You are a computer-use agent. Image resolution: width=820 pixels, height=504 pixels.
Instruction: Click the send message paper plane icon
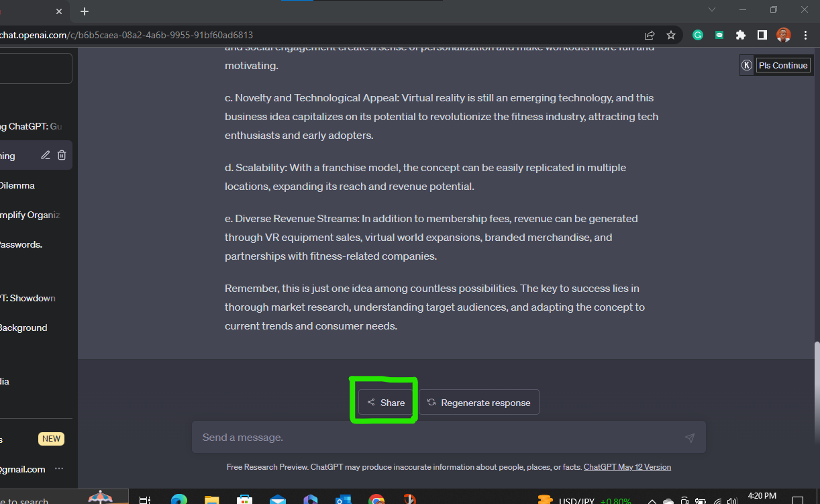pos(690,437)
